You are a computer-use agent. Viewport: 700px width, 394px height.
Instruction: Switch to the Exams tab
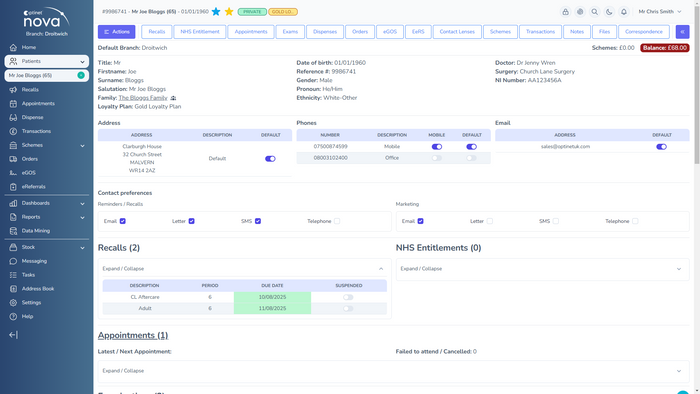pyautogui.click(x=290, y=32)
